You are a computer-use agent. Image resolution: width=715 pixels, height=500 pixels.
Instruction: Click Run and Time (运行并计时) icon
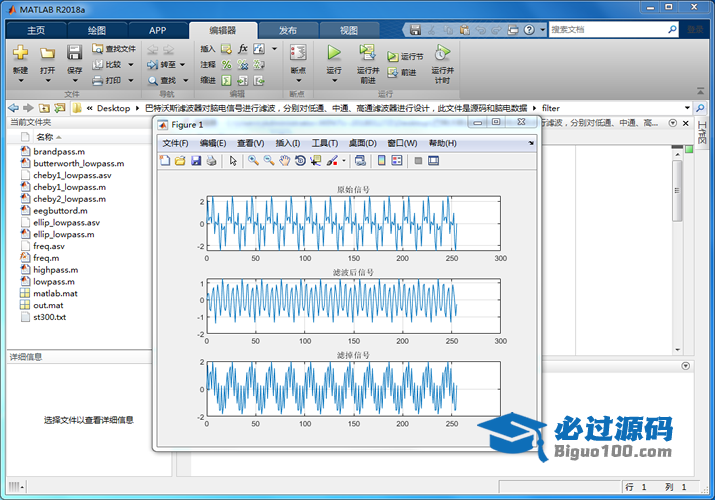pos(442,52)
